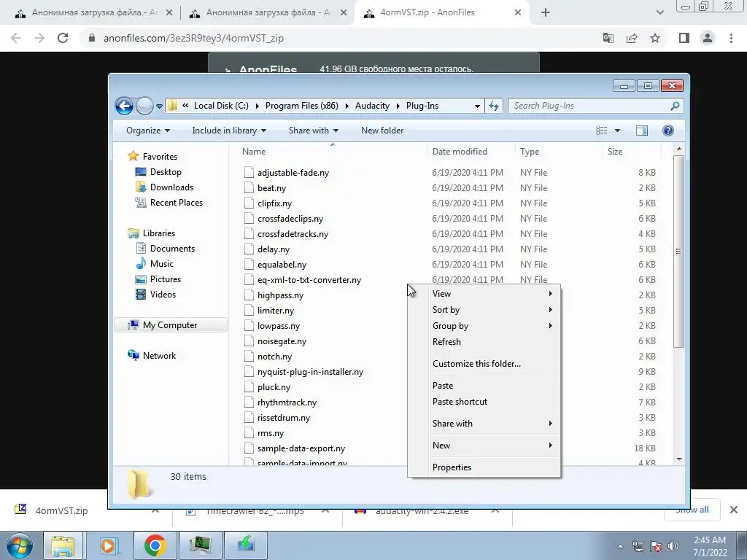747x560 pixels.
Task: Open the Share with toolbar dropdown
Action: pyautogui.click(x=314, y=131)
